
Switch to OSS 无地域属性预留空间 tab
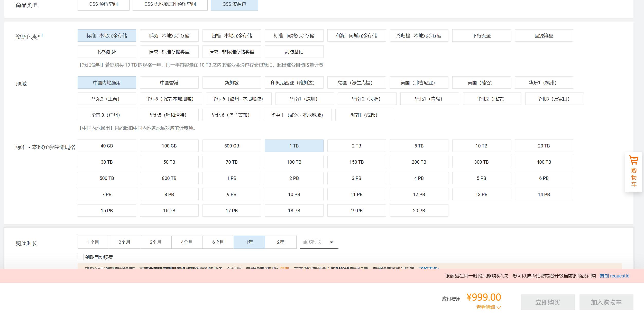point(170,4)
